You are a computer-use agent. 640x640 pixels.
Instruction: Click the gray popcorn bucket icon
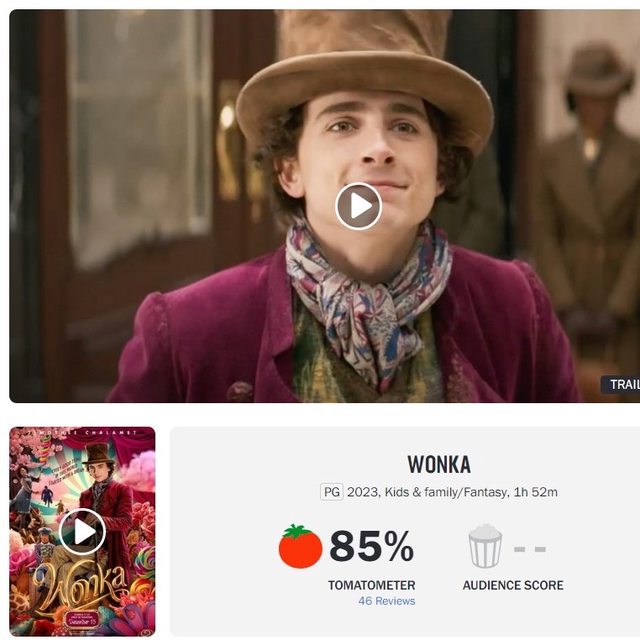coord(485,546)
